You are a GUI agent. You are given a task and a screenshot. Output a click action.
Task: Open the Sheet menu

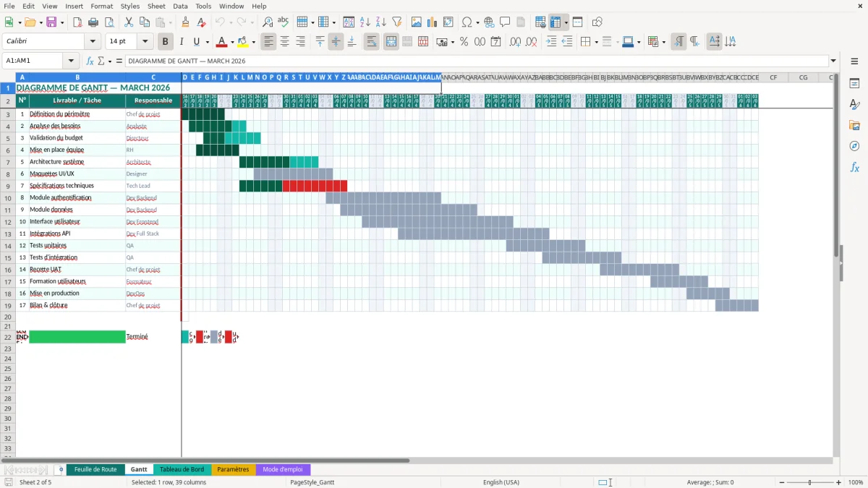pyautogui.click(x=156, y=6)
